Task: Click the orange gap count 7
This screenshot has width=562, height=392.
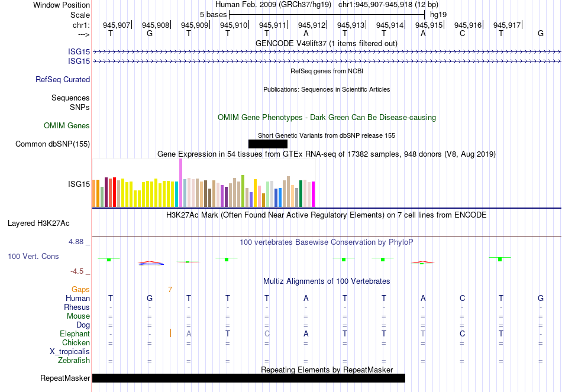Action: [170, 289]
